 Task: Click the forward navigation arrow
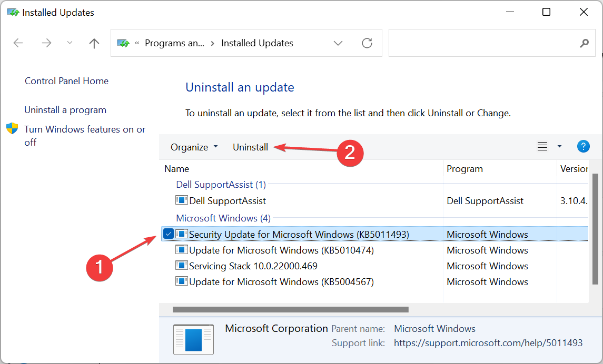[46, 43]
